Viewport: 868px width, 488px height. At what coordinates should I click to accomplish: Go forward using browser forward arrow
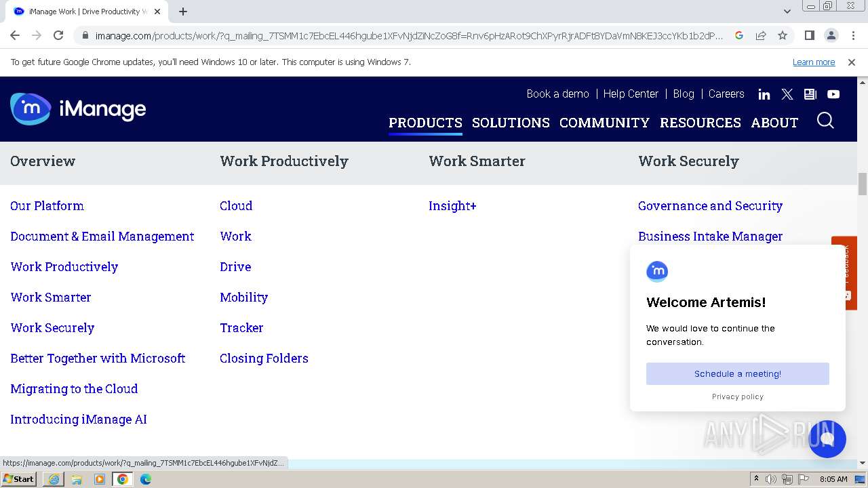coord(37,35)
